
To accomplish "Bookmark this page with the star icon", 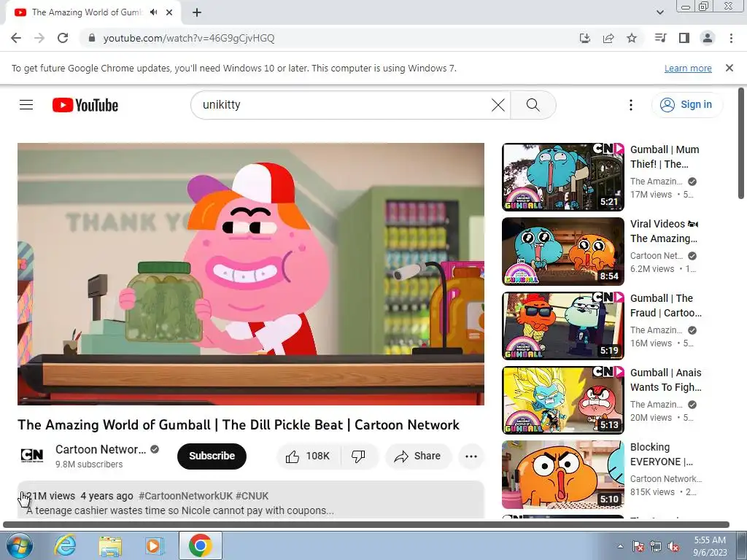I will [632, 38].
